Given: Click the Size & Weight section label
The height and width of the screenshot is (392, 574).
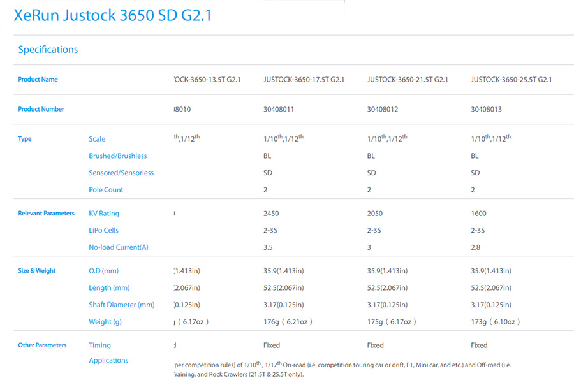Looking at the screenshot, I should [x=37, y=271].
